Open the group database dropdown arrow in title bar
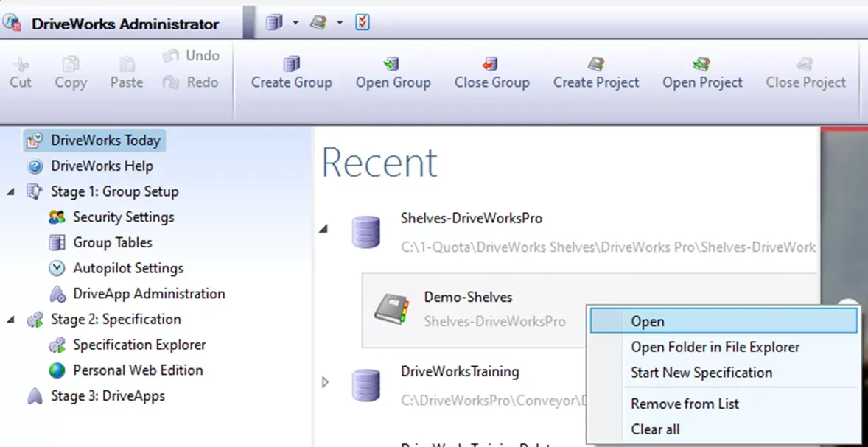 295,23
